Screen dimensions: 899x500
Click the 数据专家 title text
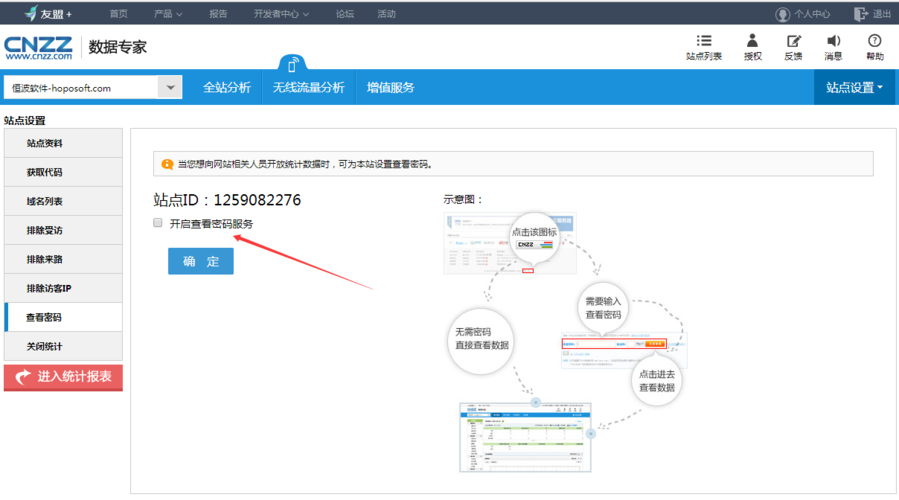[x=118, y=47]
